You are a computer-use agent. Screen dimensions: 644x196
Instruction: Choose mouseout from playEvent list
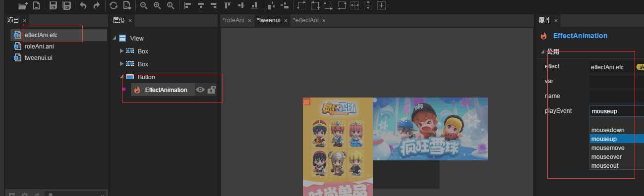pyautogui.click(x=617, y=166)
